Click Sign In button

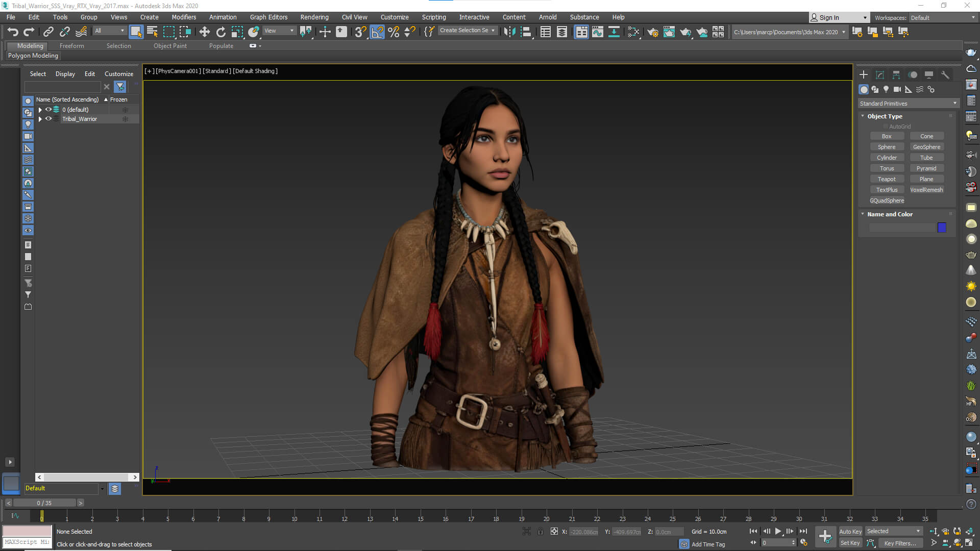(839, 18)
